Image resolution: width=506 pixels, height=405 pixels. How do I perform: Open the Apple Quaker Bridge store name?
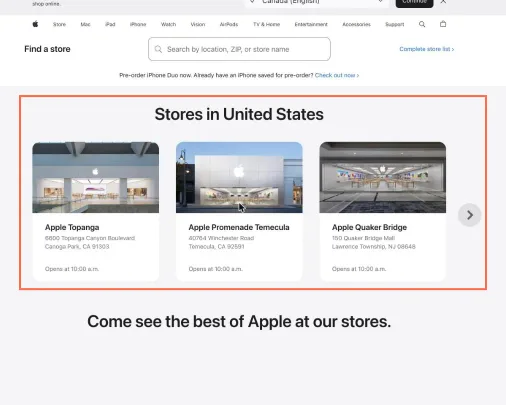(369, 227)
